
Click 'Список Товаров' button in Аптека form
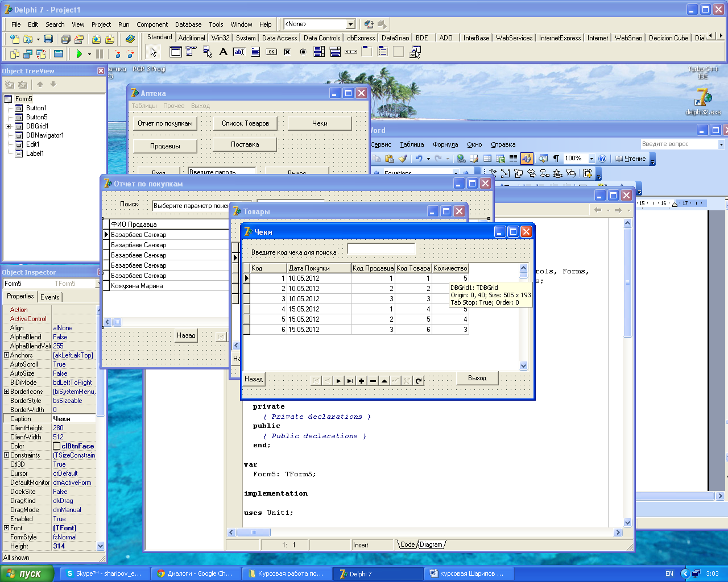[245, 123]
